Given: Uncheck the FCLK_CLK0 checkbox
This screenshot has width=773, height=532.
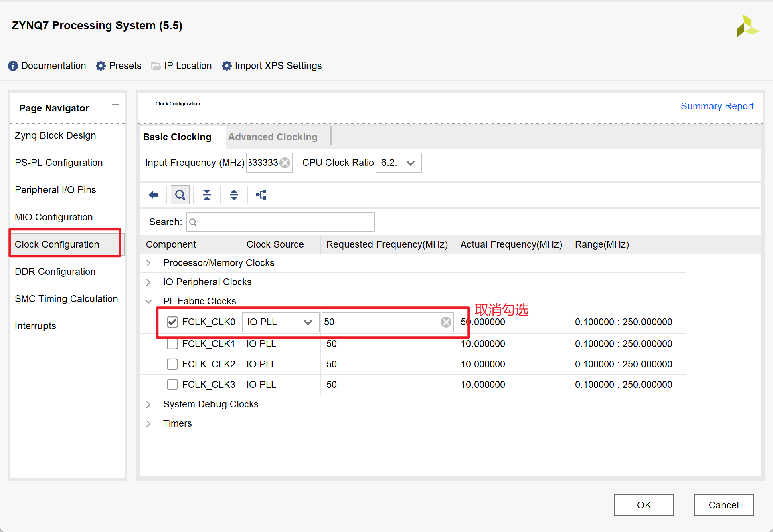Looking at the screenshot, I should [172, 322].
